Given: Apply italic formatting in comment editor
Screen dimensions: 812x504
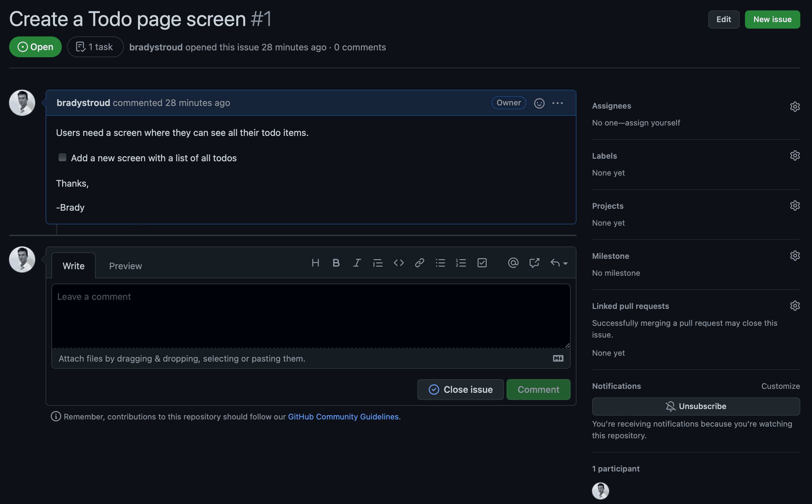Looking at the screenshot, I should (357, 263).
